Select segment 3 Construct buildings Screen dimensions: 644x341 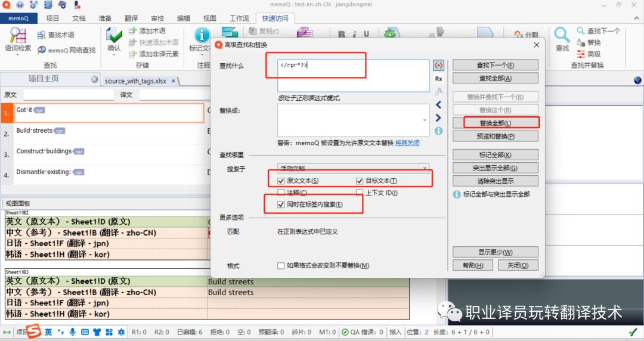[109, 154]
